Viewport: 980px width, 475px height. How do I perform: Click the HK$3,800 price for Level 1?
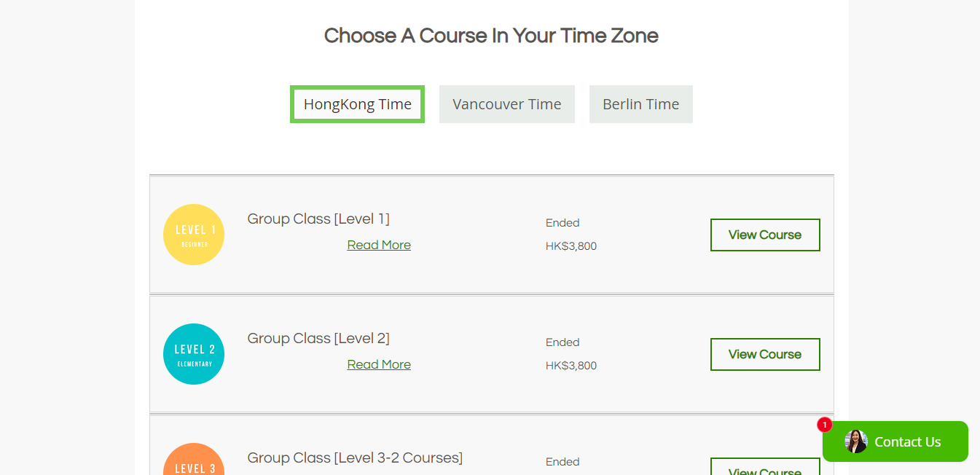click(x=571, y=246)
